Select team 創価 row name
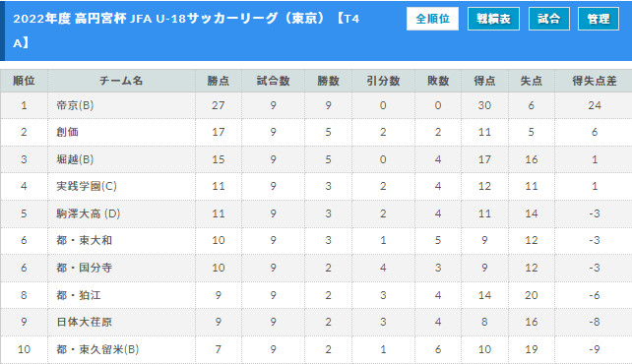Image resolution: width=632 pixels, height=364 pixels. tap(67, 132)
